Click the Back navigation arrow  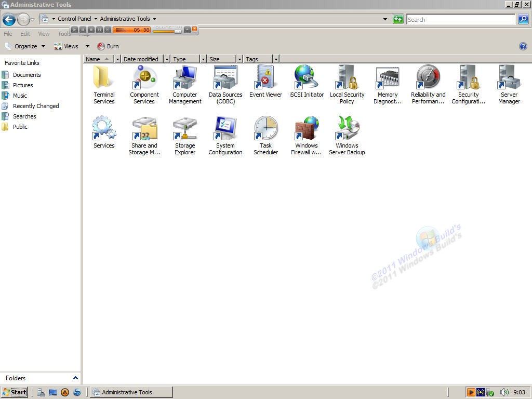[9, 20]
